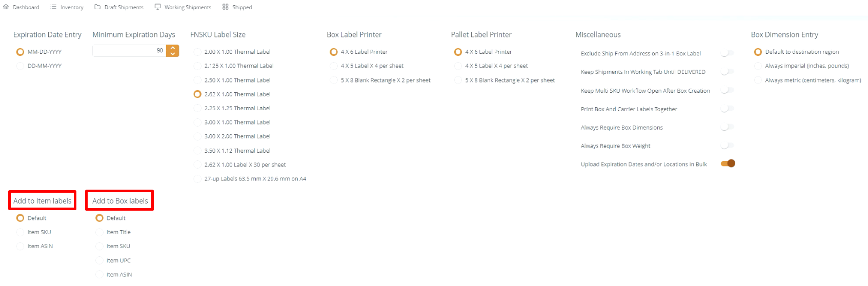Enable Always Require Box Dimensions
Viewport: 868px width, 286px height.
(728, 127)
